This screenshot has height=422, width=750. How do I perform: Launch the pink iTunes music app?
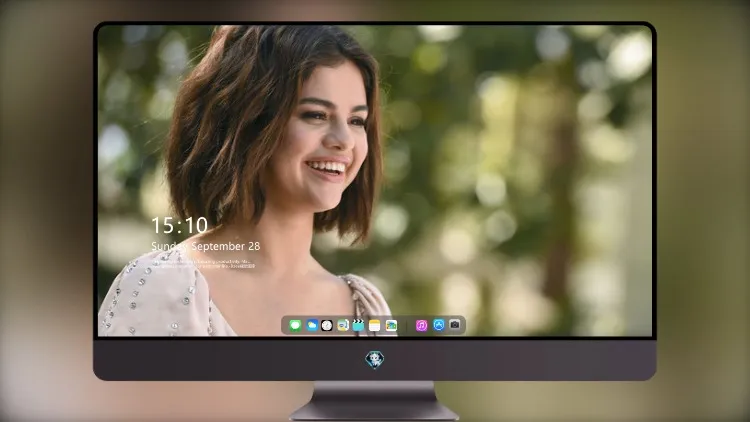click(421, 326)
